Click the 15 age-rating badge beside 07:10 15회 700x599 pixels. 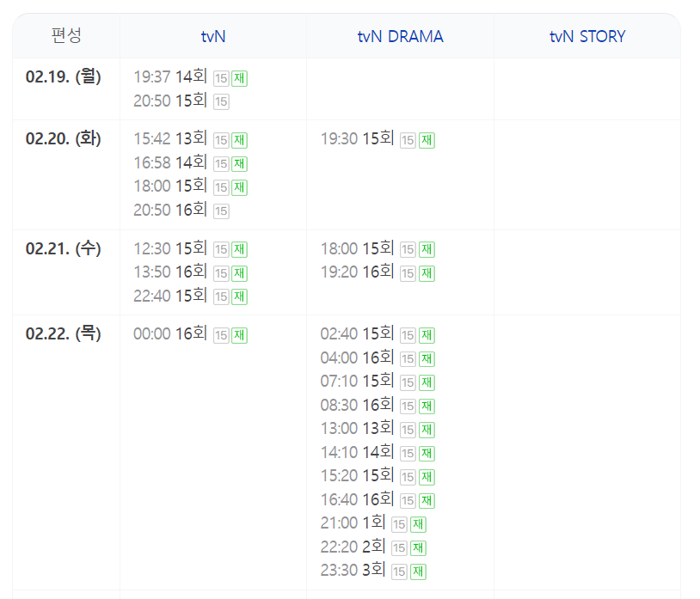pyautogui.click(x=408, y=382)
